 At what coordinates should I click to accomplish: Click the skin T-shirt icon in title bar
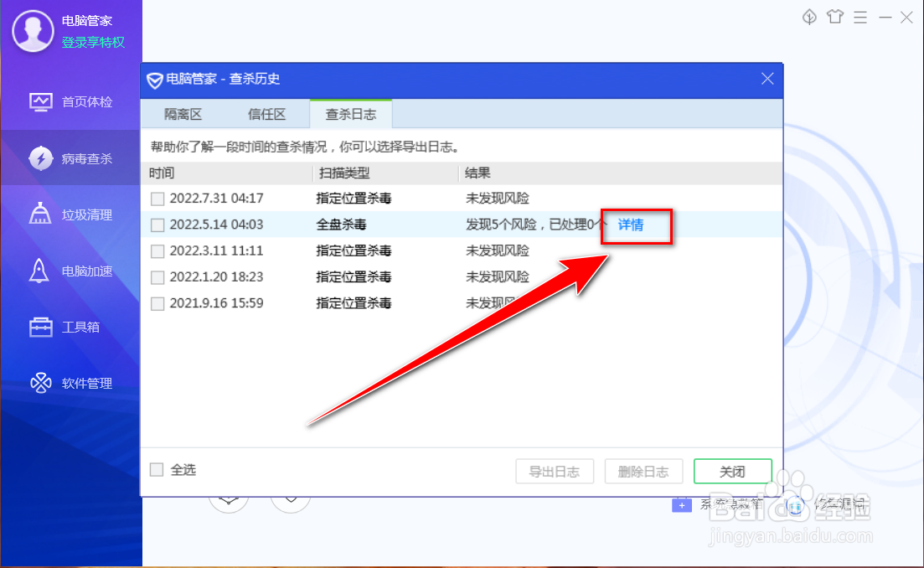pos(835,17)
